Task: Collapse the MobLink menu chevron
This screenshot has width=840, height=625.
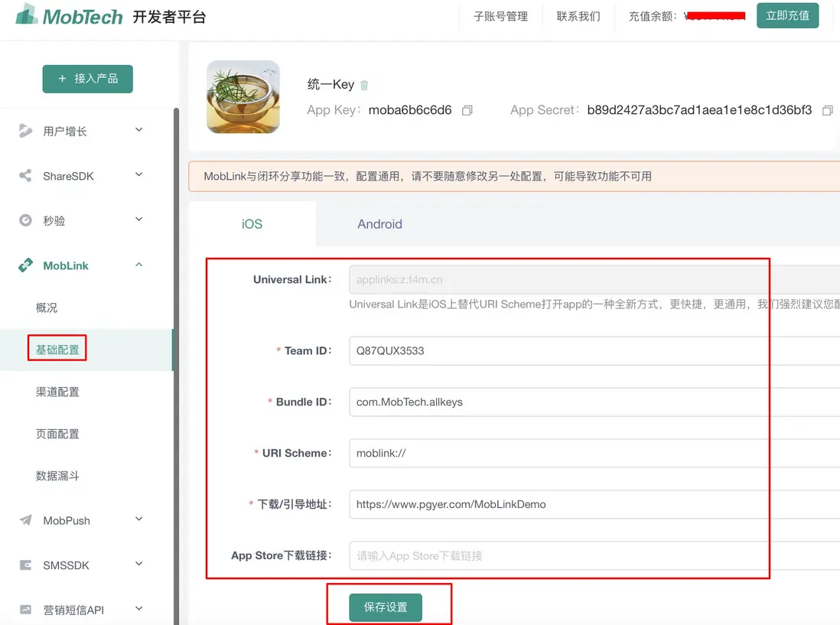Action: pos(138,265)
